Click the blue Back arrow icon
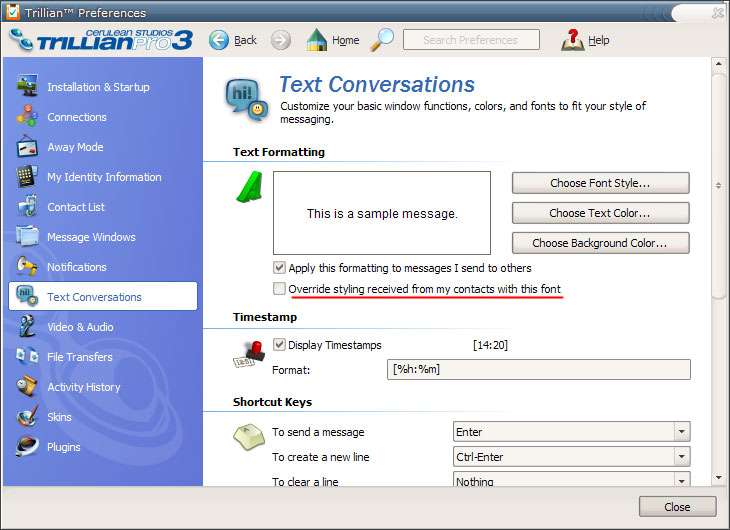The image size is (730, 530). (x=219, y=40)
